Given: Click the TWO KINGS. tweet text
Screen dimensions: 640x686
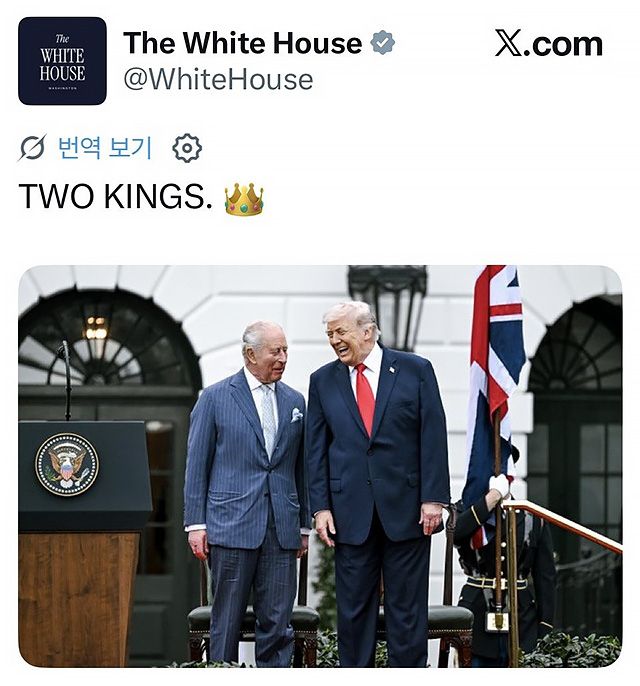Looking at the screenshot, I should pos(116,196).
